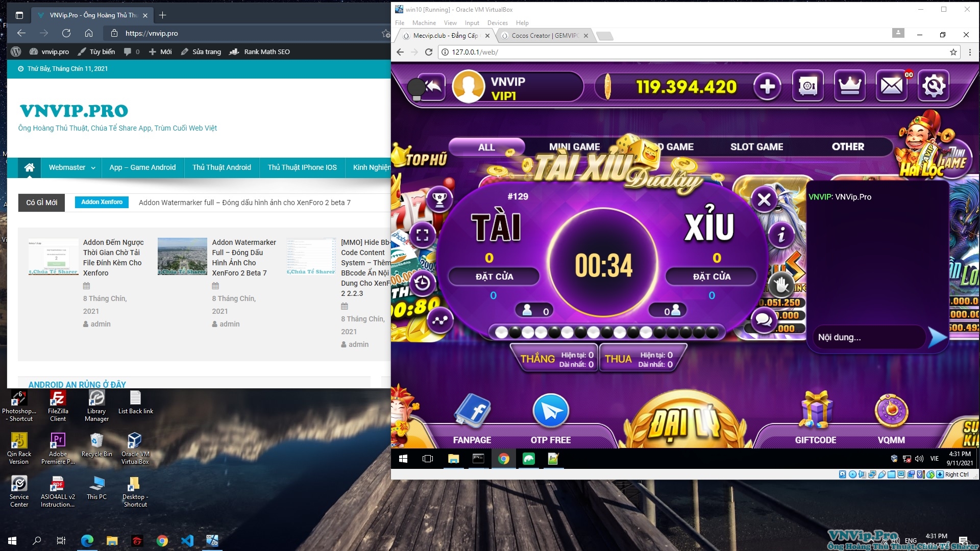Toggle fullscreen icon in Tài Xỉu
This screenshot has height=551, width=980.
pos(422,235)
